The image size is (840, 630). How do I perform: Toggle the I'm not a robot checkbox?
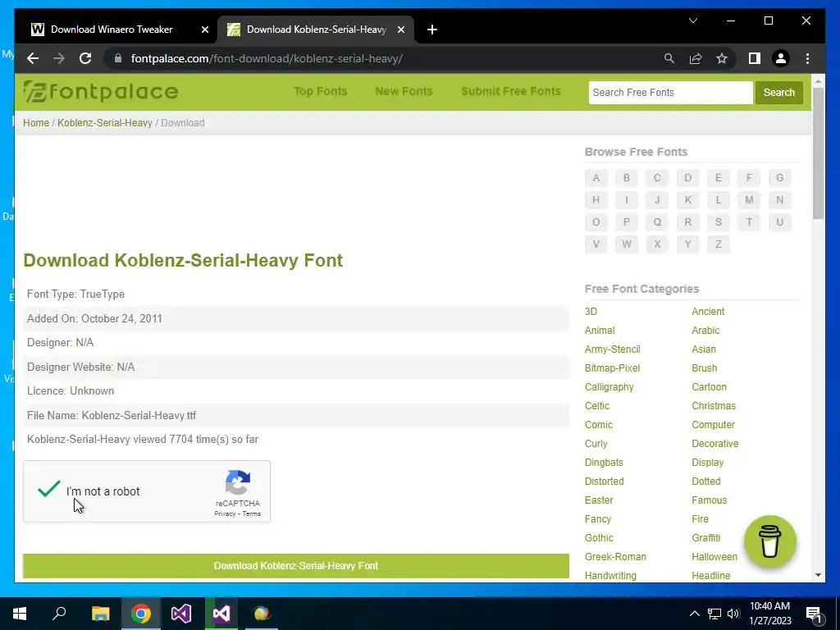tap(48, 489)
